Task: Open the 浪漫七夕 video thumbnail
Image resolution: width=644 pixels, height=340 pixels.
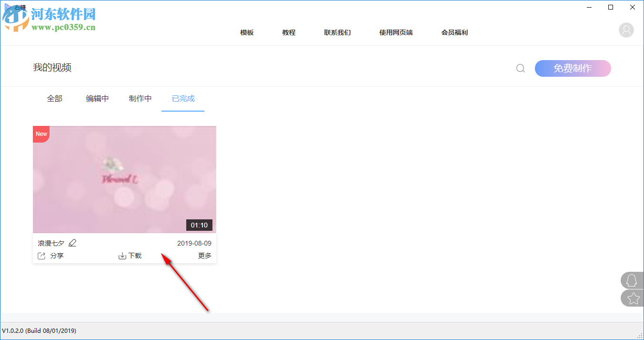Action: click(124, 179)
